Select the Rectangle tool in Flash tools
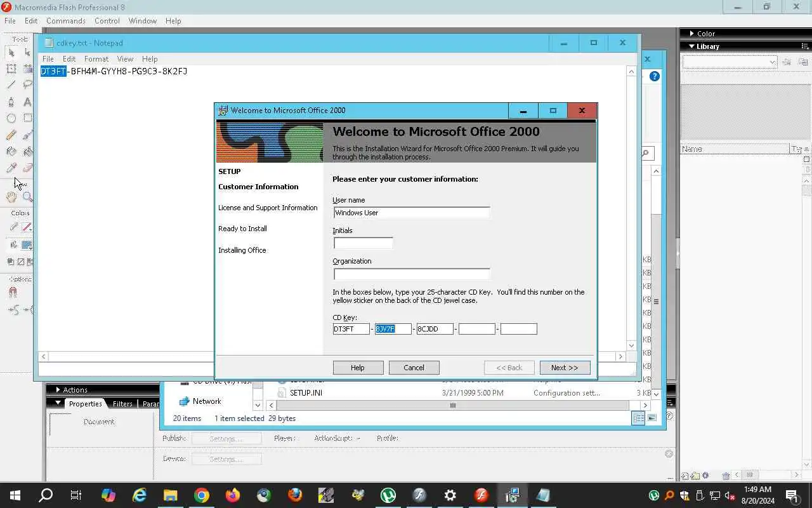The width and height of the screenshot is (812, 508). coord(27,118)
